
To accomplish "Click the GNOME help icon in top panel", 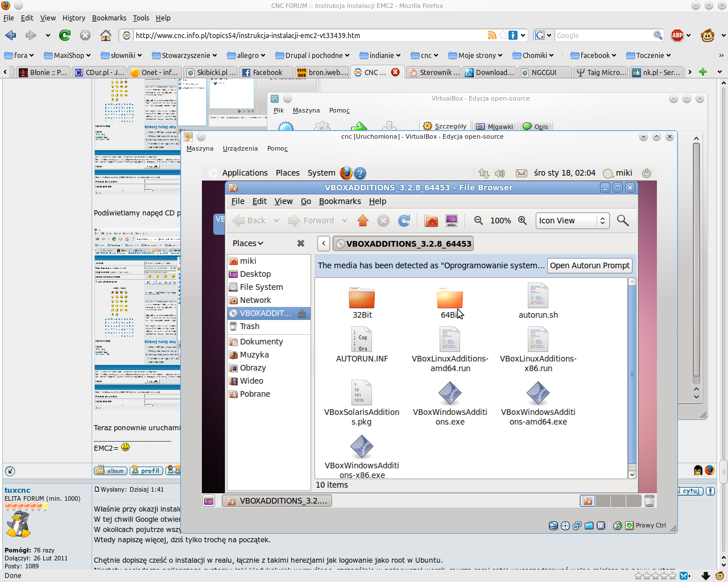I will pyautogui.click(x=360, y=173).
